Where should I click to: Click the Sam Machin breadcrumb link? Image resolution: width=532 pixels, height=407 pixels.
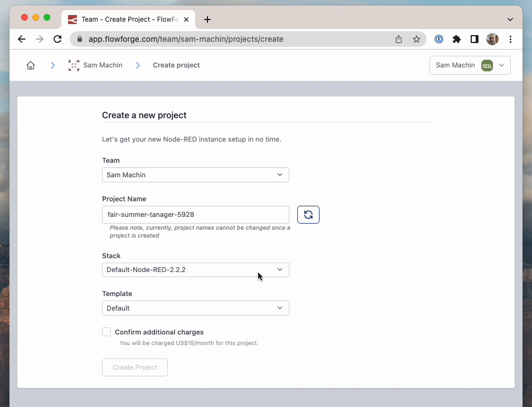pyautogui.click(x=102, y=65)
